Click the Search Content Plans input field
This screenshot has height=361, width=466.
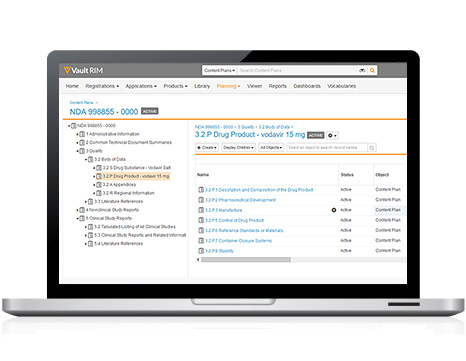point(298,70)
